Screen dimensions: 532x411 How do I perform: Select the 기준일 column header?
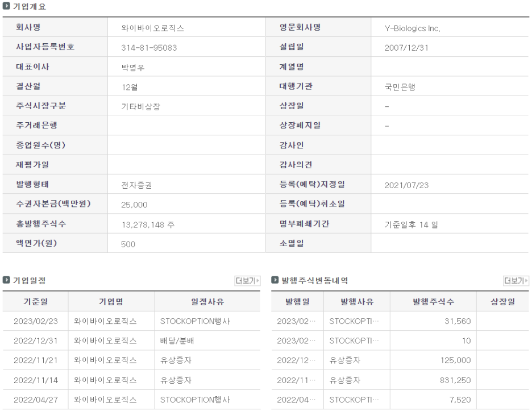pyautogui.click(x=36, y=302)
